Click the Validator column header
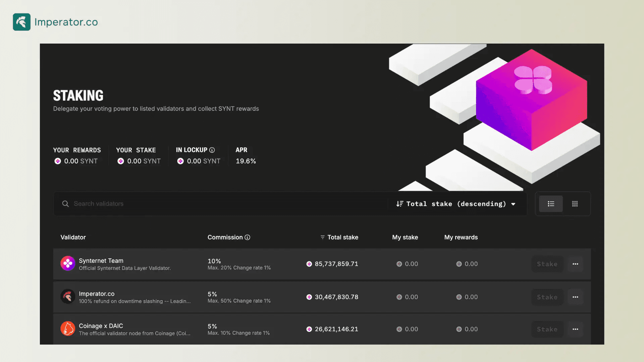 click(73, 237)
